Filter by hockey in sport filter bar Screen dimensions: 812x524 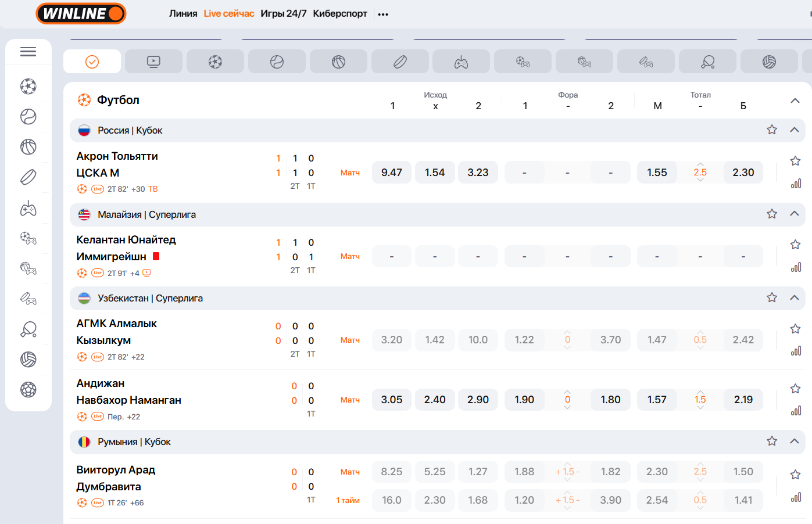point(400,62)
